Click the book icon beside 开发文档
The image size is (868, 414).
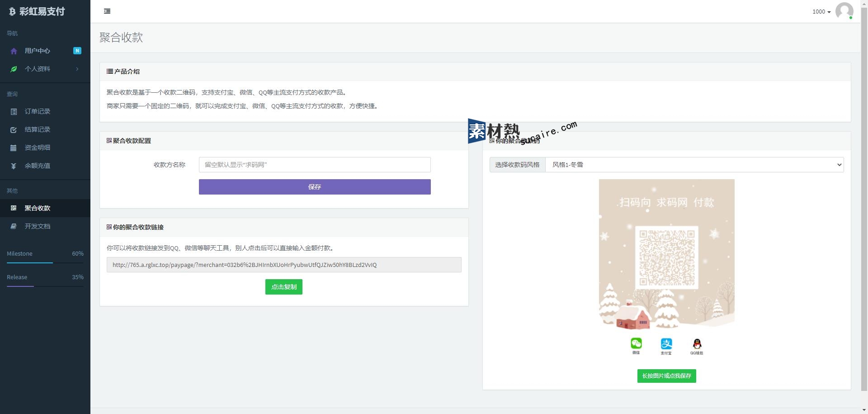click(x=14, y=226)
